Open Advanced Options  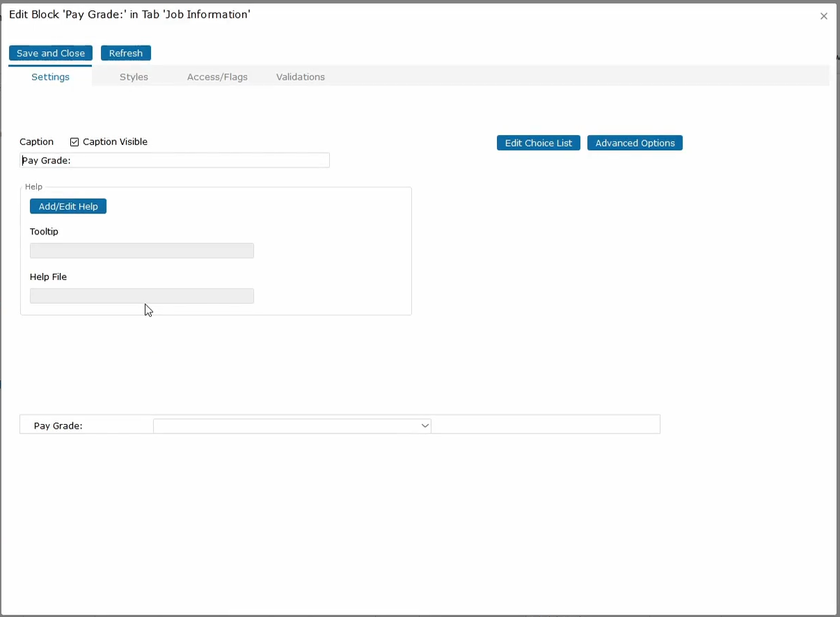635,143
